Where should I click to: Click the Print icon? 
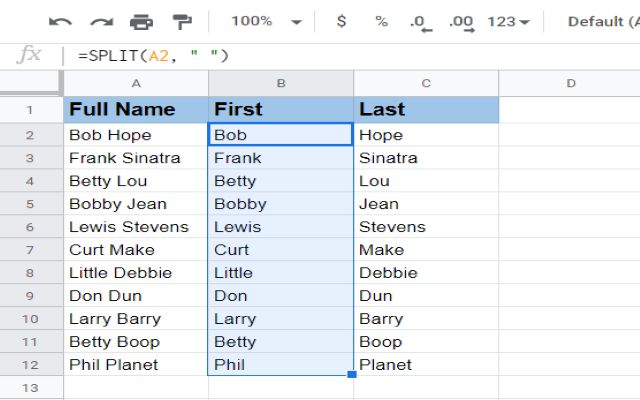[x=141, y=22]
